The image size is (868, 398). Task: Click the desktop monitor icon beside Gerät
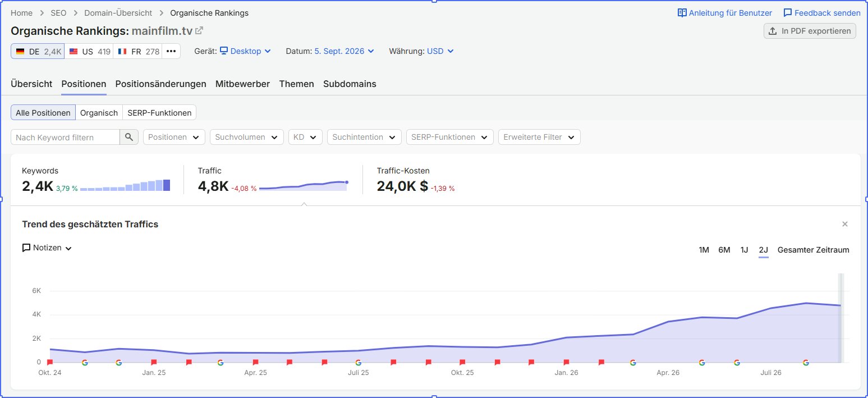224,51
